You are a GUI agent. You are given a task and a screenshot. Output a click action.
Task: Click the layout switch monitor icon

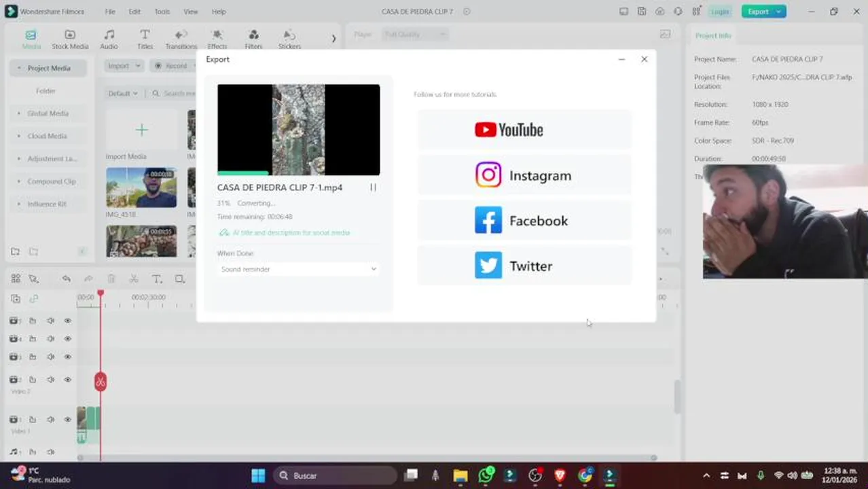624,12
